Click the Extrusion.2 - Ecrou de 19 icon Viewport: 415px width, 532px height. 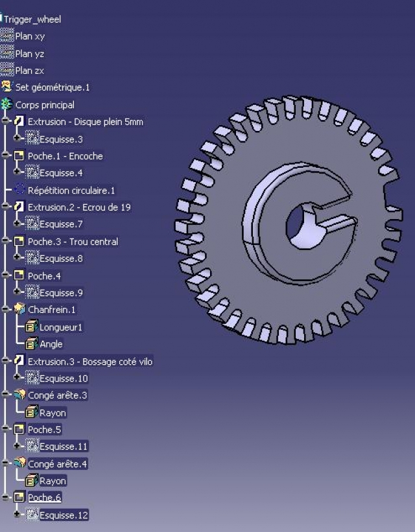coord(19,207)
